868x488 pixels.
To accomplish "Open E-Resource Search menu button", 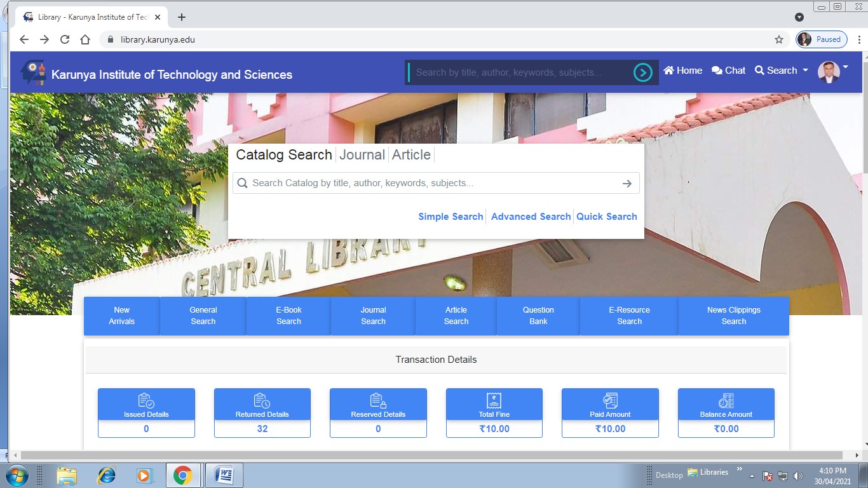I will [x=629, y=316].
